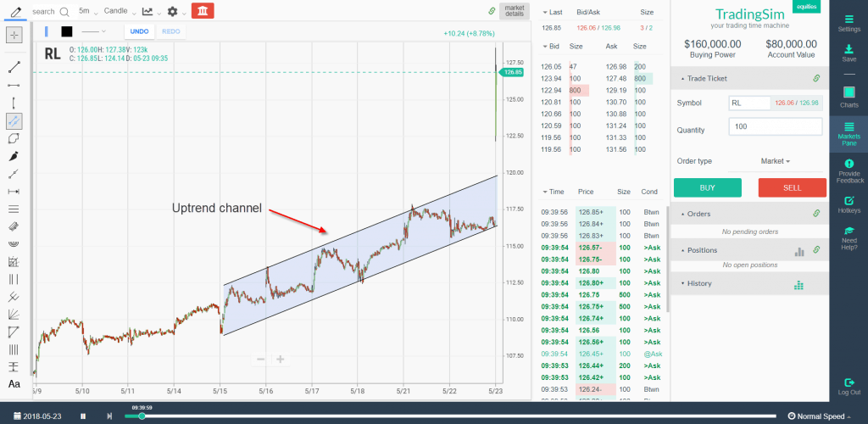The width and height of the screenshot is (868, 424).
Task: Click the red bank building icon
Action: click(x=203, y=11)
